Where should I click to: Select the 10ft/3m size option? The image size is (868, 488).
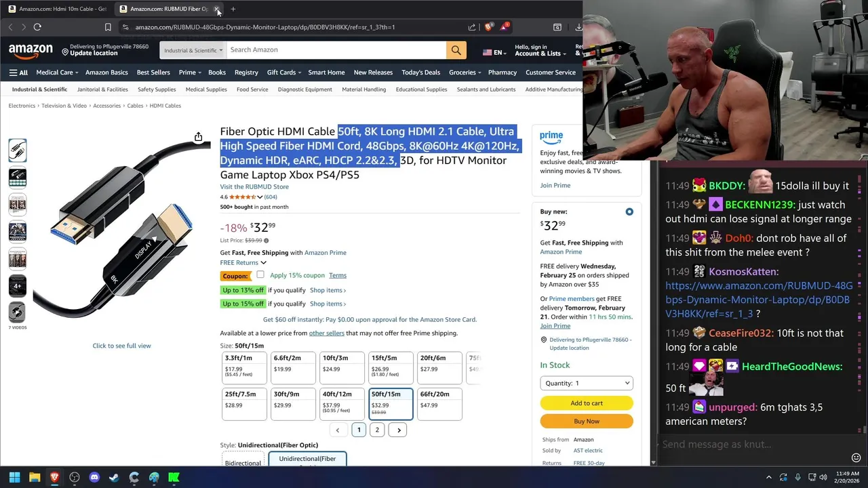click(342, 367)
